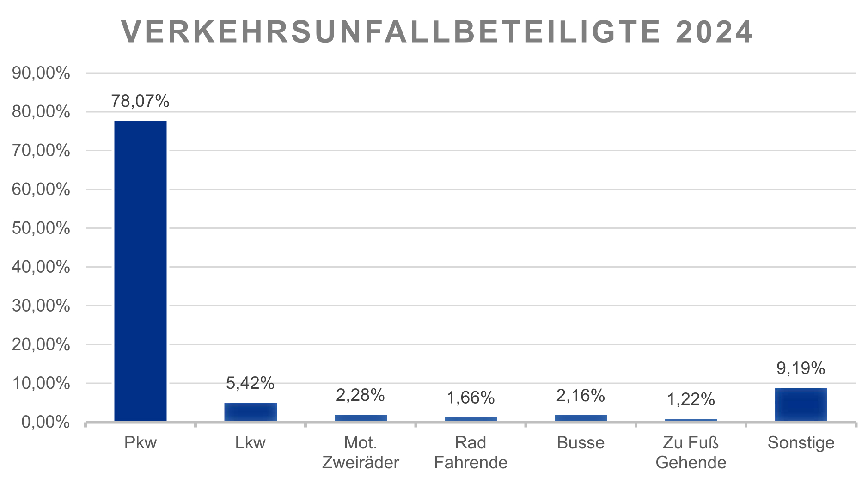Click the Sonstige category axis label

tap(801, 443)
